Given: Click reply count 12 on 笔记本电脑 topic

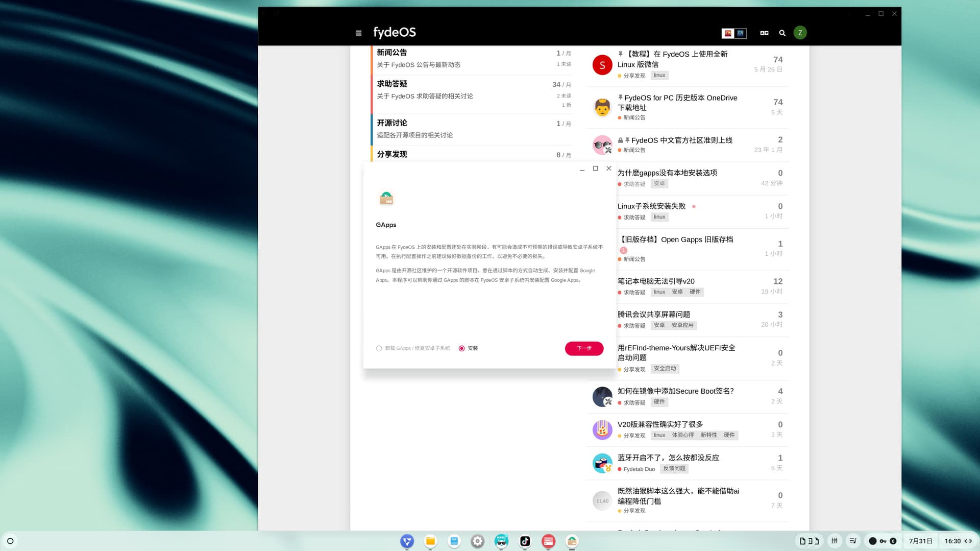Looking at the screenshot, I should 777,281.
